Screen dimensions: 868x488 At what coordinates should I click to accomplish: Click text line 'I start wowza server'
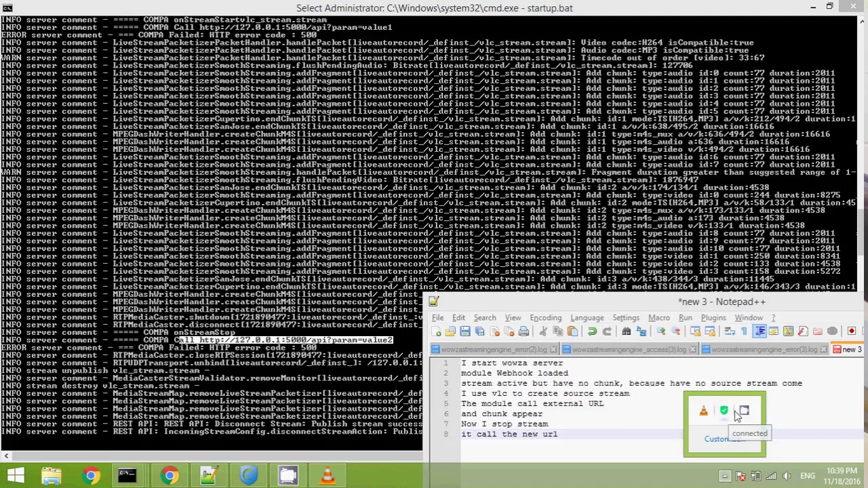click(x=512, y=363)
